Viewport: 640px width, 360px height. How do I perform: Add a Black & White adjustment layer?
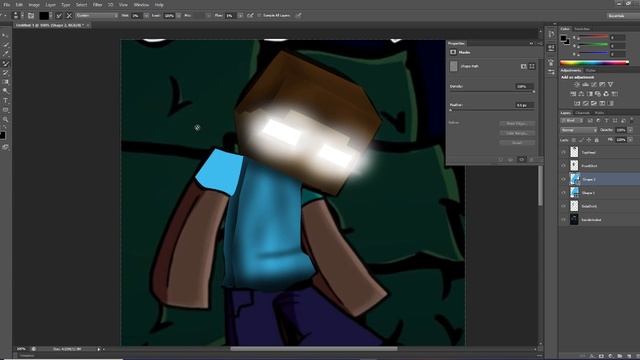point(589,94)
